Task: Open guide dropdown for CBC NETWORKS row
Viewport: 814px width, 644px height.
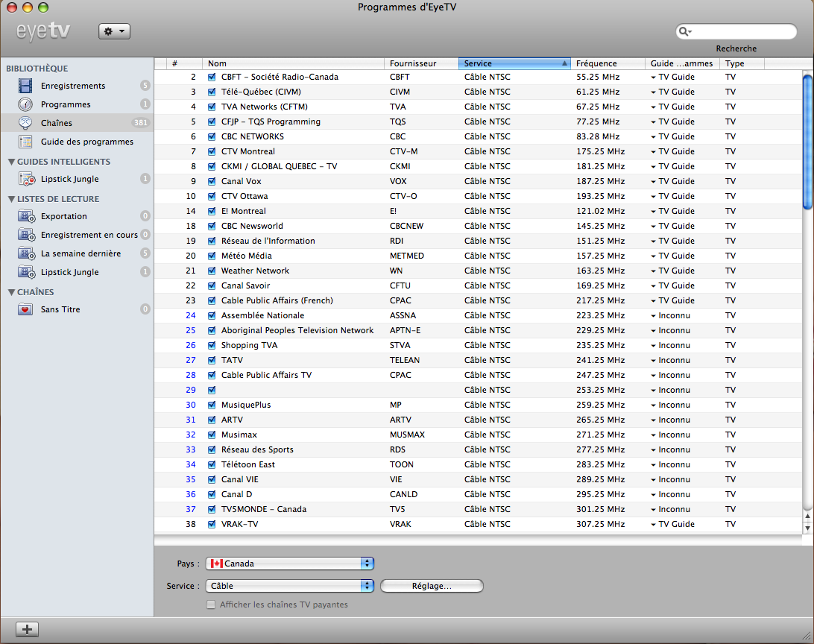Action: pyautogui.click(x=653, y=137)
